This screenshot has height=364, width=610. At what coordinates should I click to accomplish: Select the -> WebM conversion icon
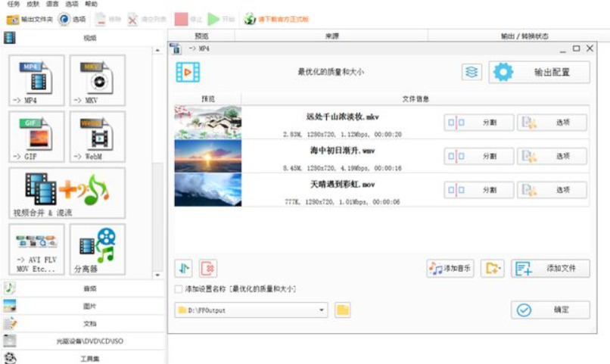click(x=98, y=137)
